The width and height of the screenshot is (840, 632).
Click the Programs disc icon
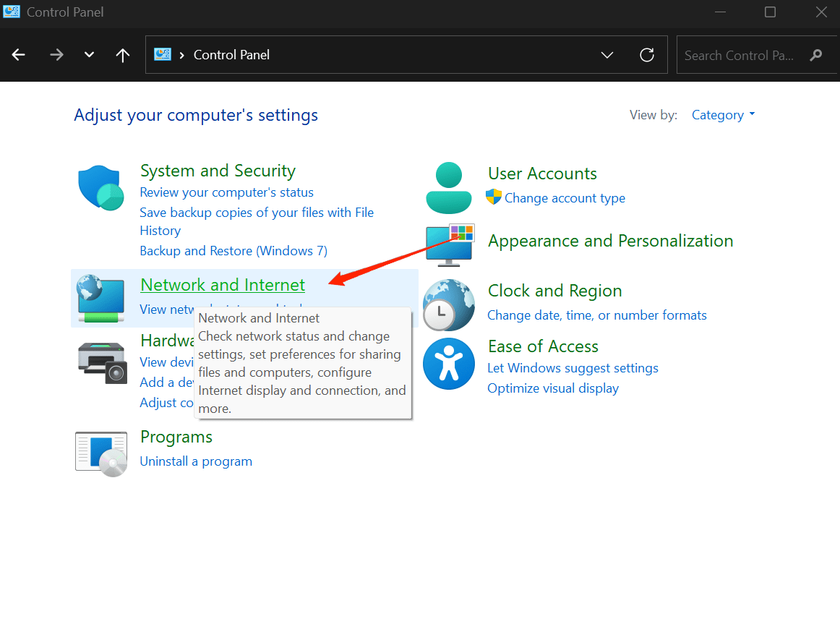coord(101,453)
